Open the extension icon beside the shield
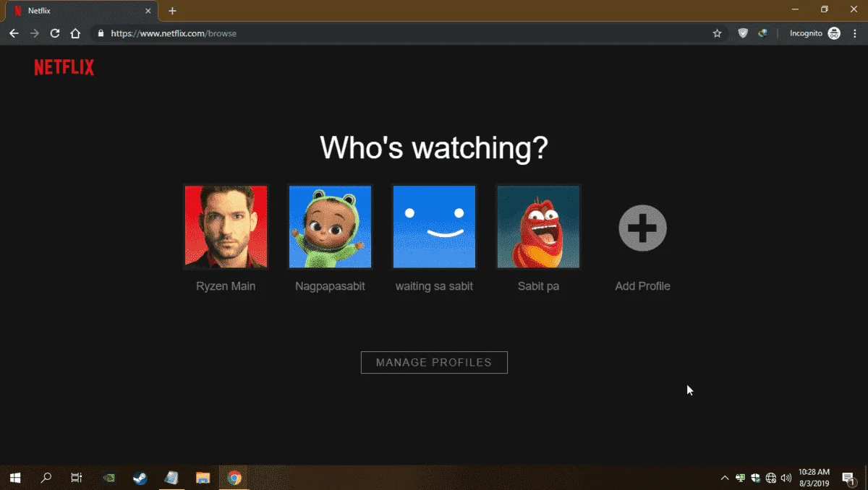Screen dimensions: 868x490 coord(762,33)
